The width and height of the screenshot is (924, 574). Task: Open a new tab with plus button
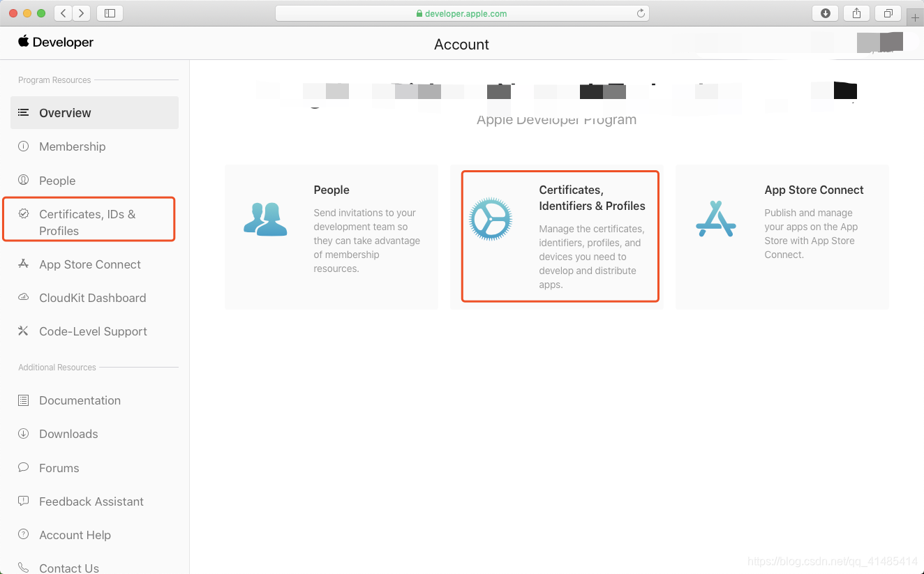915,17
